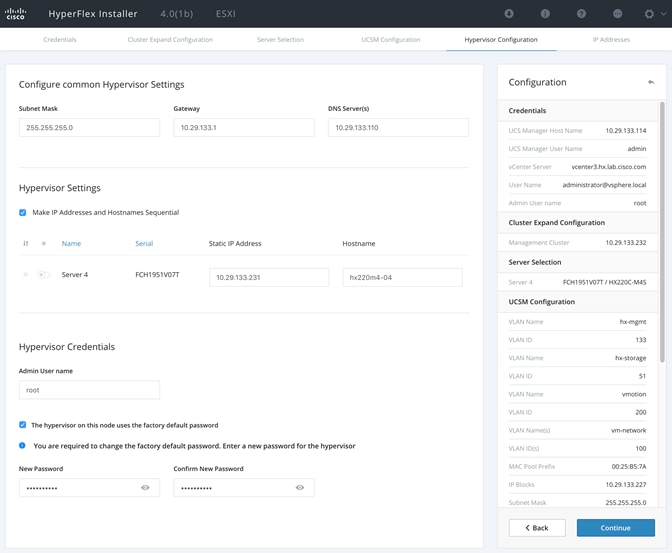672x553 pixels.
Task: Click the Continue button
Action: click(615, 528)
